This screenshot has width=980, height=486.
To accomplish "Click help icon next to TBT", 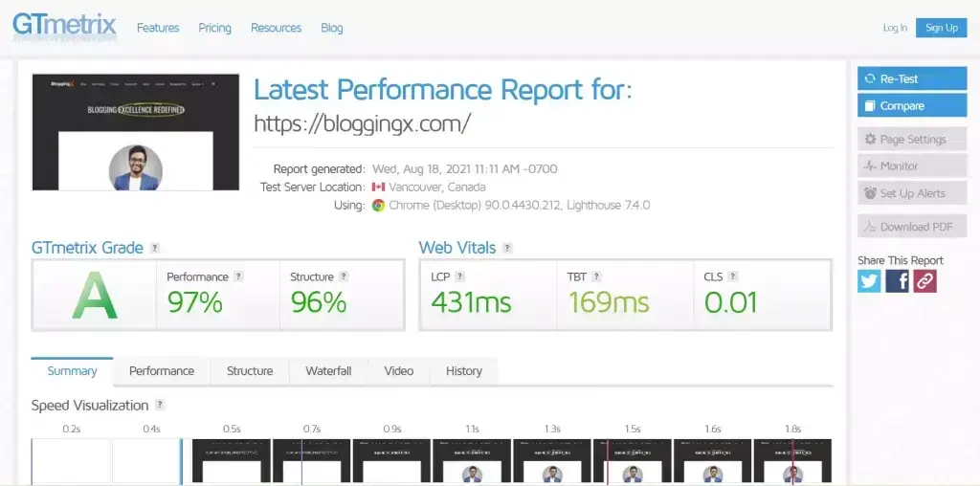I will point(597,276).
